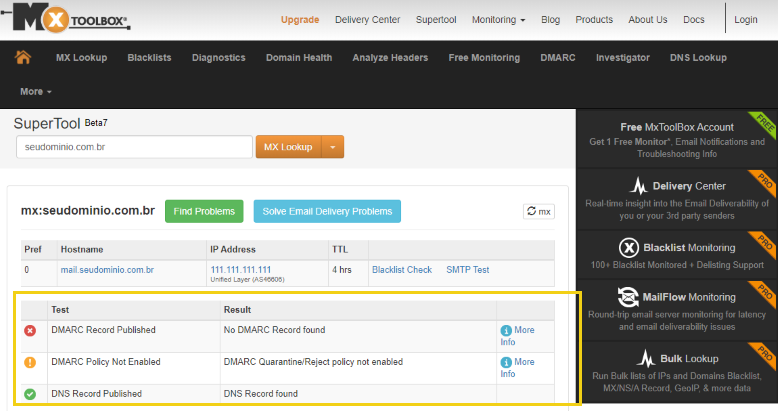The height and width of the screenshot is (411, 778).
Task: Click the Blacklist Check link
Action: point(402,270)
